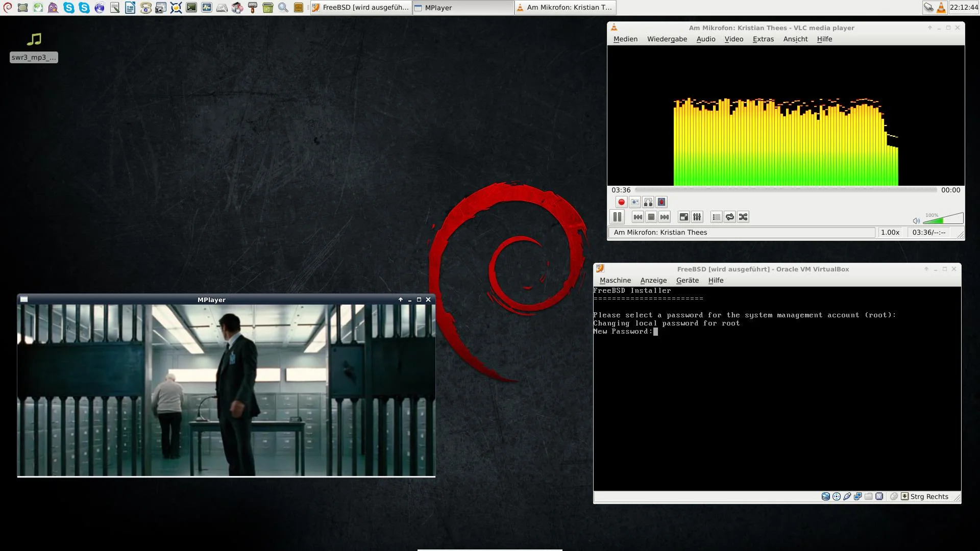Click the 00:00 remaining time label
Viewport: 980px width, 551px height.
pyautogui.click(x=950, y=190)
